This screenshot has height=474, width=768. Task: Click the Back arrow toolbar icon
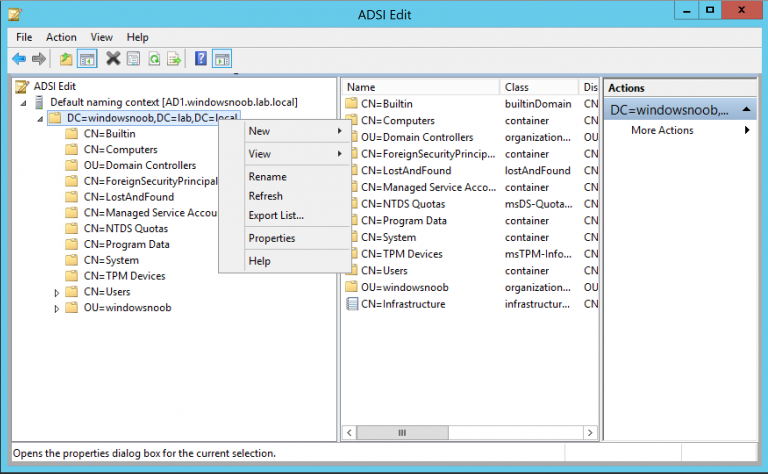tap(19, 59)
